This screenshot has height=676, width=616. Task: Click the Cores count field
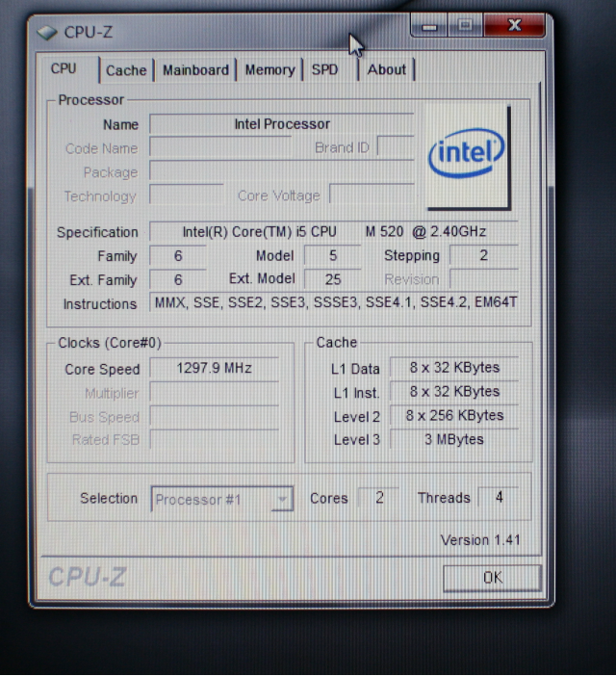(379, 498)
